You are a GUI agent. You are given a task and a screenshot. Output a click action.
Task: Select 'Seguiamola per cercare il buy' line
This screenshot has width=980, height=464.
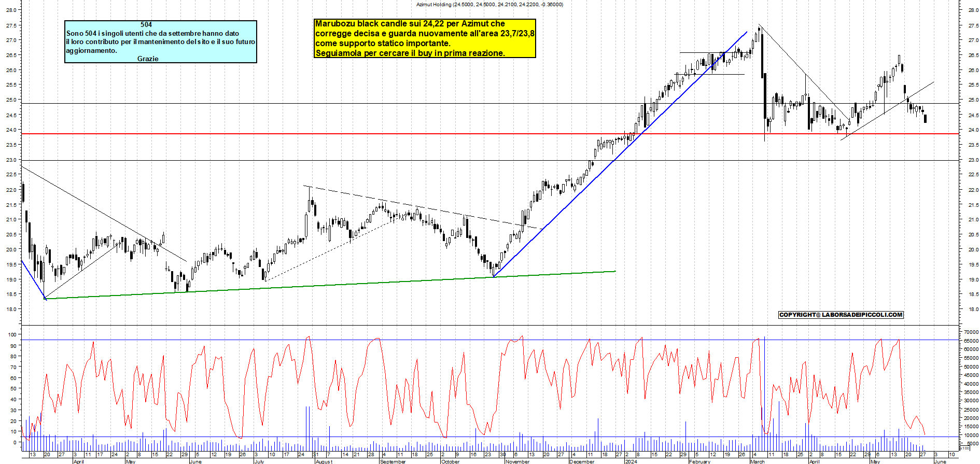click(410, 53)
